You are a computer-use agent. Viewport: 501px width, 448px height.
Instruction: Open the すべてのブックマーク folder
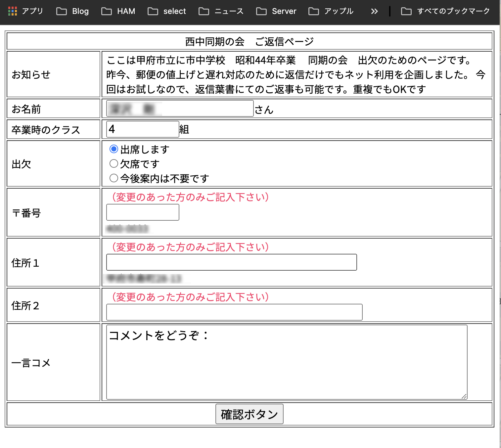point(445,11)
